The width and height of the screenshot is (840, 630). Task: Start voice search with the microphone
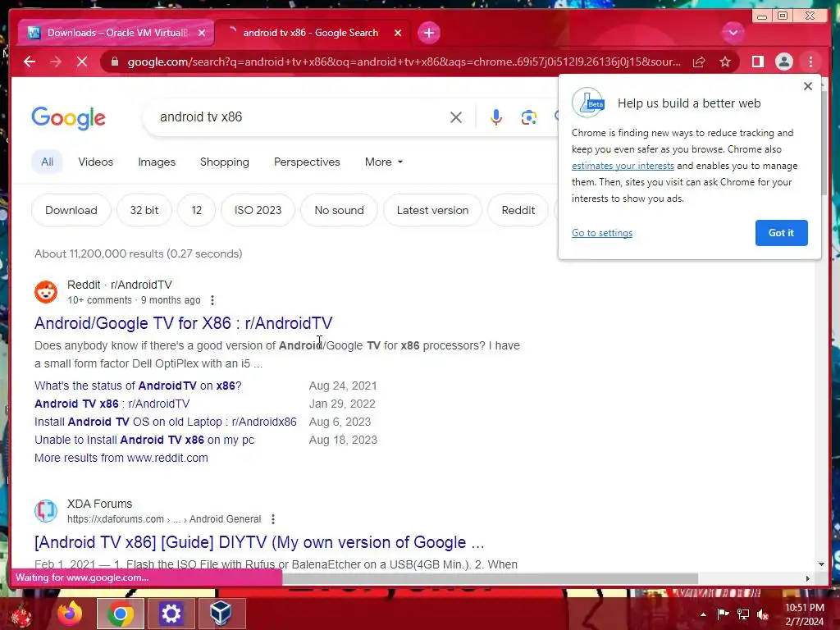(496, 117)
